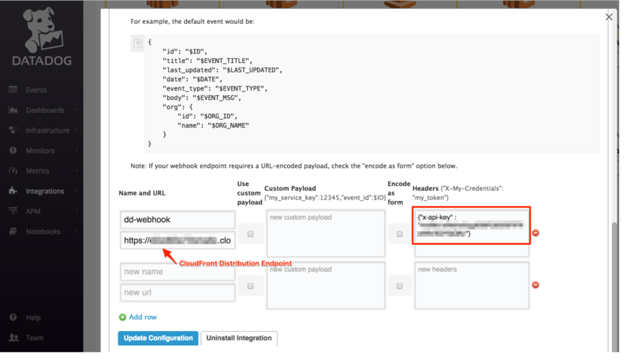Click the new name input field
Image resolution: width=631 pixels, height=364 pixels.
[177, 272]
